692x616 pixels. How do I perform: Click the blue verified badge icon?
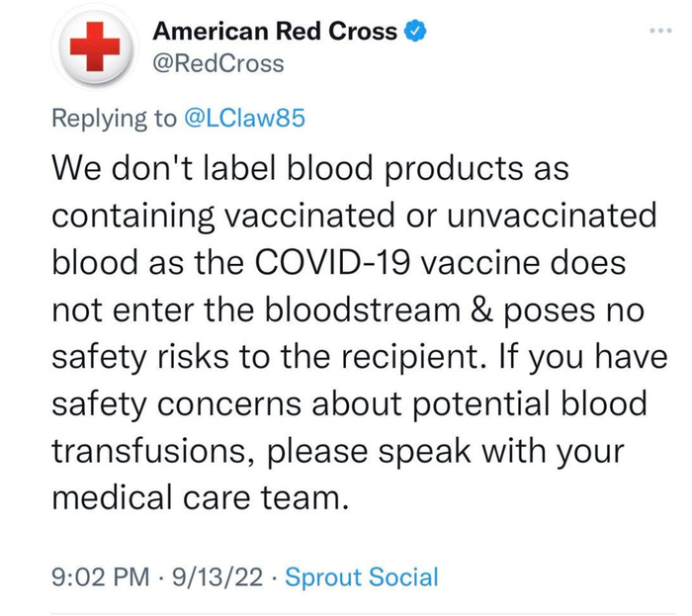click(415, 32)
